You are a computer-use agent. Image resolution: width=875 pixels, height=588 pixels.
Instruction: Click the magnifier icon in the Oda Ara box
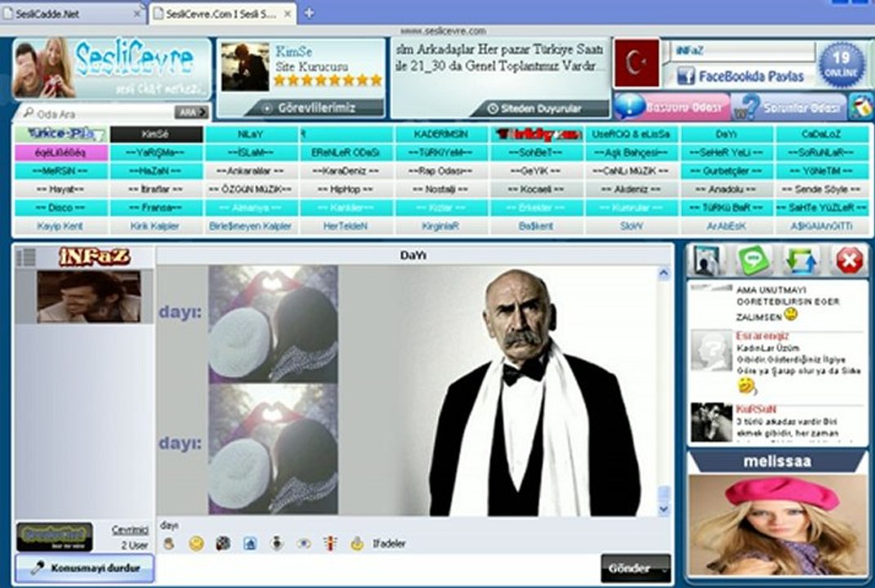[28, 113]
